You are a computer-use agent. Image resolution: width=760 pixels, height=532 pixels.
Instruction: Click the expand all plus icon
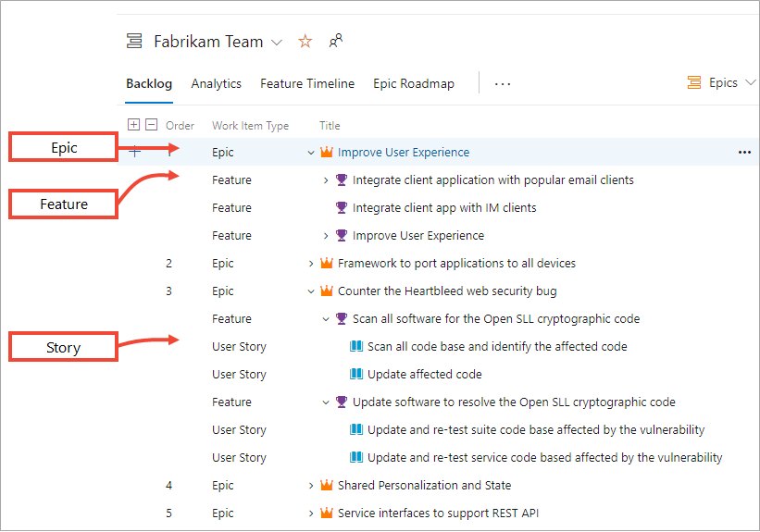(x=133, y=125)
